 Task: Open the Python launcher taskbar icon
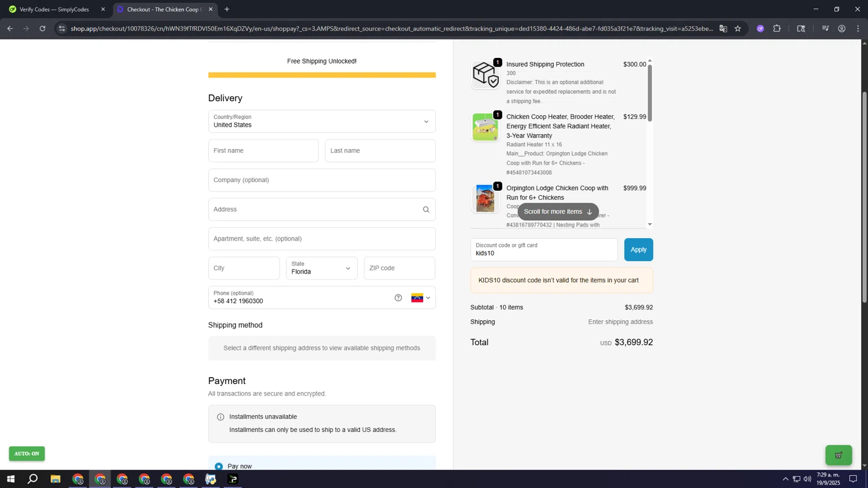tap(211, 479)
